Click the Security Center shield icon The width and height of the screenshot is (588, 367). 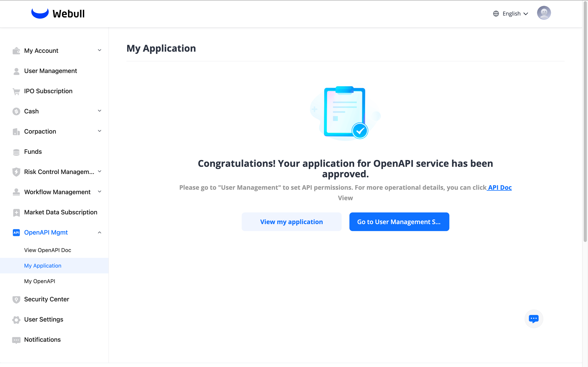click(16, 299)
